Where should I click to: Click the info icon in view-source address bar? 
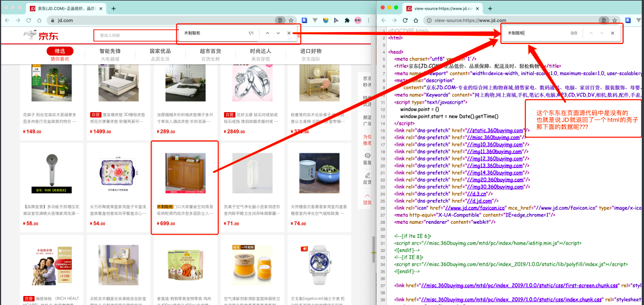[x=429, y=20]
